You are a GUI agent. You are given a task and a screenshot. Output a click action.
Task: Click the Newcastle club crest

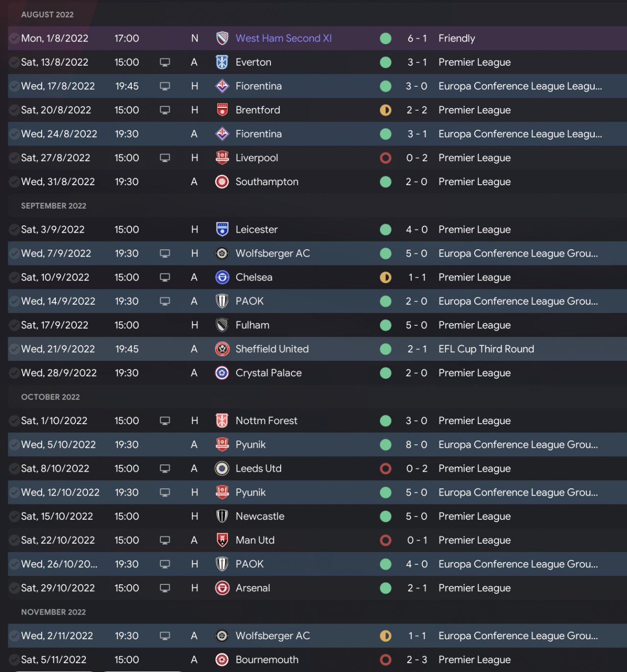click(222, 516)
